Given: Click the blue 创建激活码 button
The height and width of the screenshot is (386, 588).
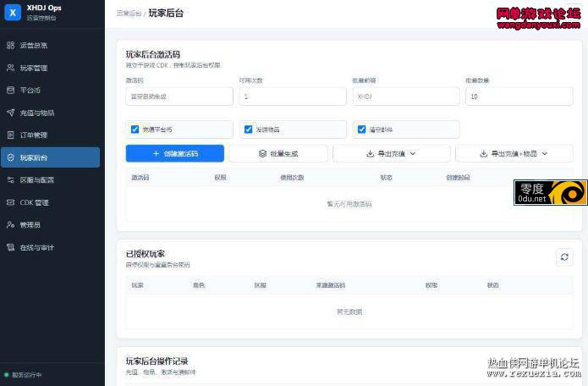Looking at the screenshot, I should pyautogui.click(x=175, y=153).
